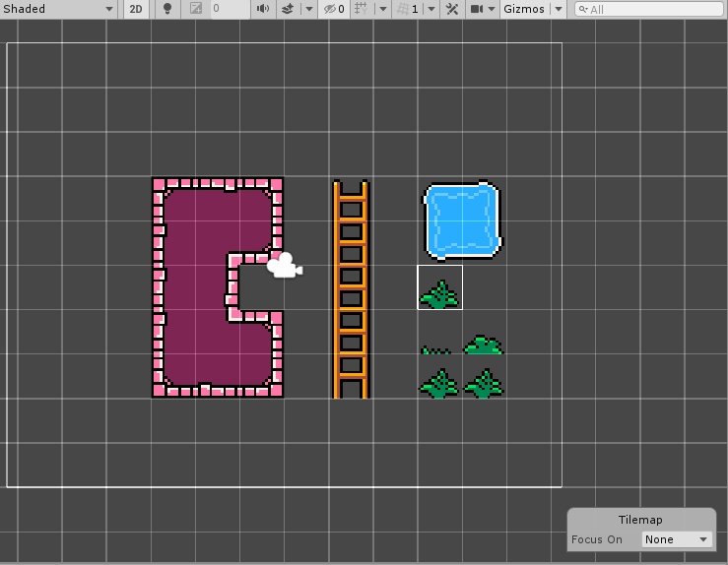Toggle scene effects layers icon
Image resolution: width=728 pixels, height=565 pixels.
pyautogui.click(x=288, y=9)
